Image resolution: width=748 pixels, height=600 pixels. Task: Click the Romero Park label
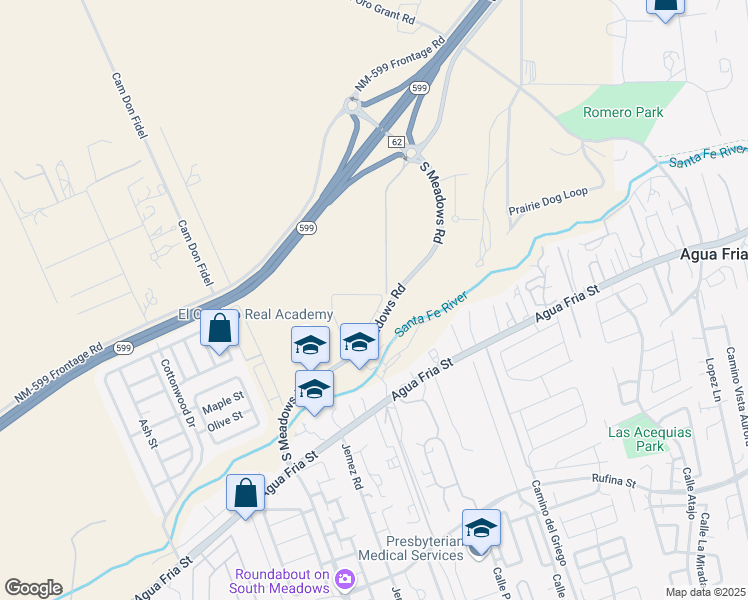coord(623,113)
